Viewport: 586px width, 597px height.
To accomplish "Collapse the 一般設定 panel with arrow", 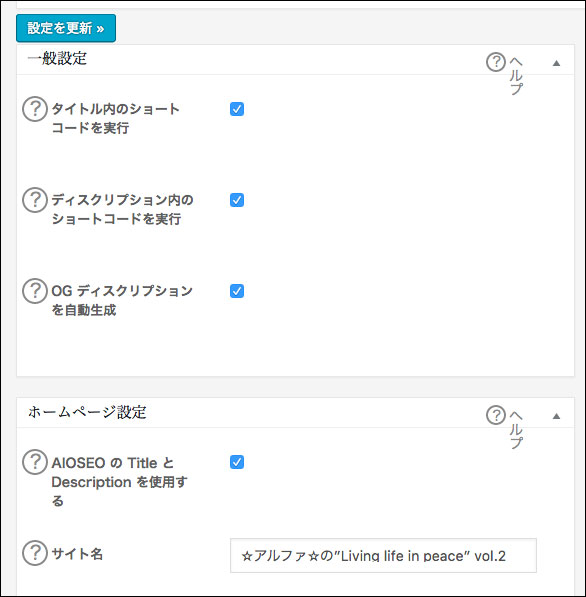I will (556, 63).
